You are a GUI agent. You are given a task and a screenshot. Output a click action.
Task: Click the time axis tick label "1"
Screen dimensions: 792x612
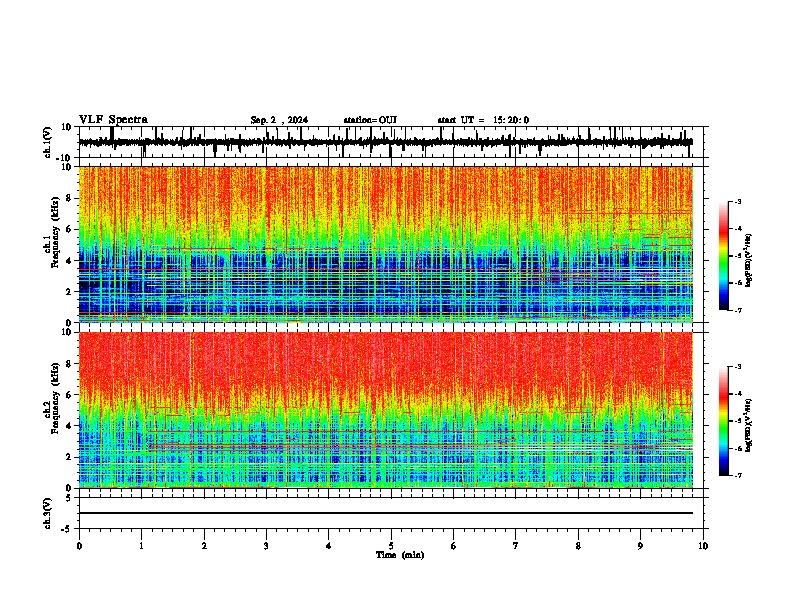[141, 546]
